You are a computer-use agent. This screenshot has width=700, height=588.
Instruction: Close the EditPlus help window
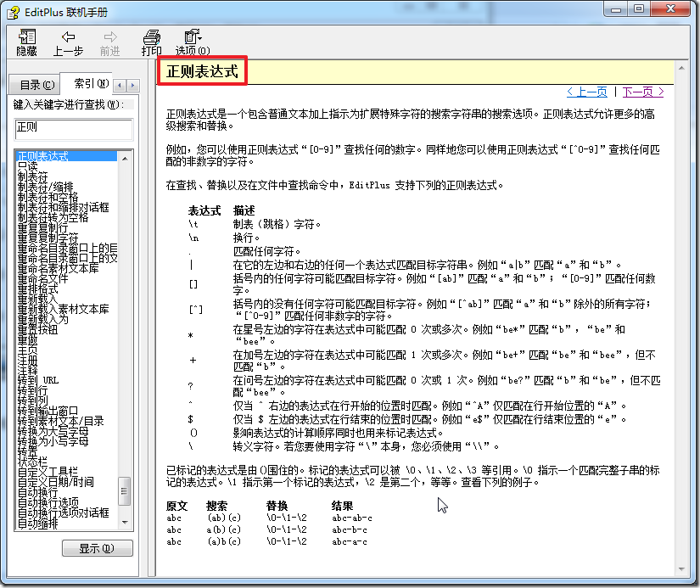670,9
